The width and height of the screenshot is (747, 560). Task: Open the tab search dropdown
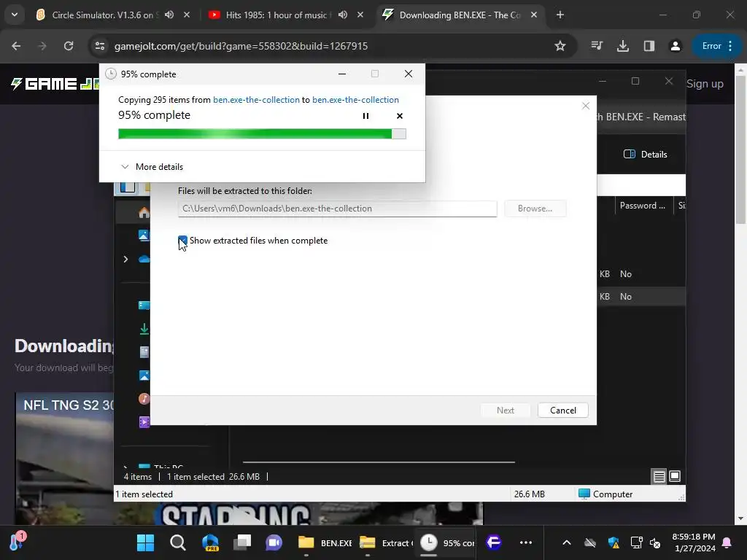pyautogui.click(x=15, y=15)
